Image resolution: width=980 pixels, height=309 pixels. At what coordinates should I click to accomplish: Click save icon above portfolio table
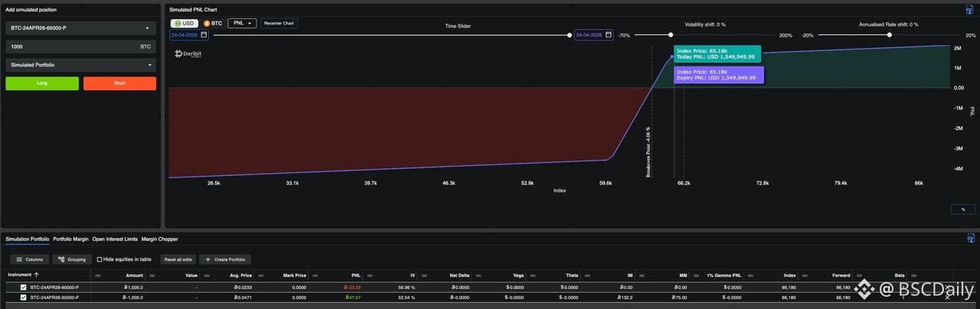click(x=969, y=239)
